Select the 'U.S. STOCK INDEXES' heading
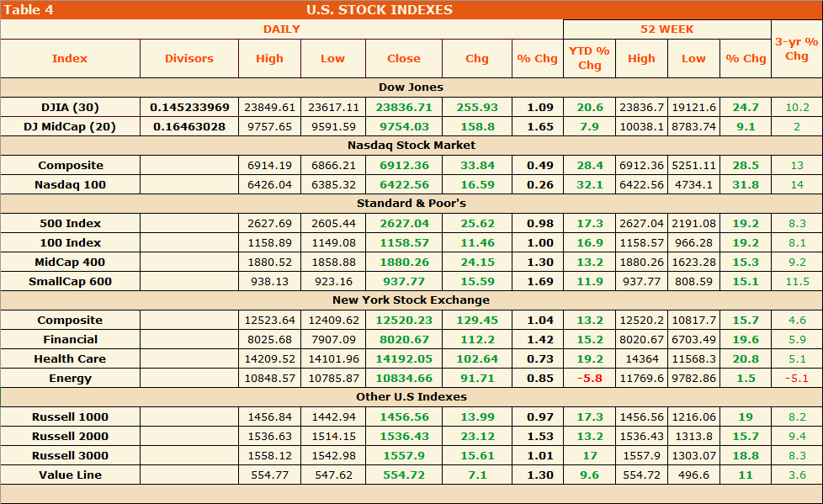 [380, 10]
